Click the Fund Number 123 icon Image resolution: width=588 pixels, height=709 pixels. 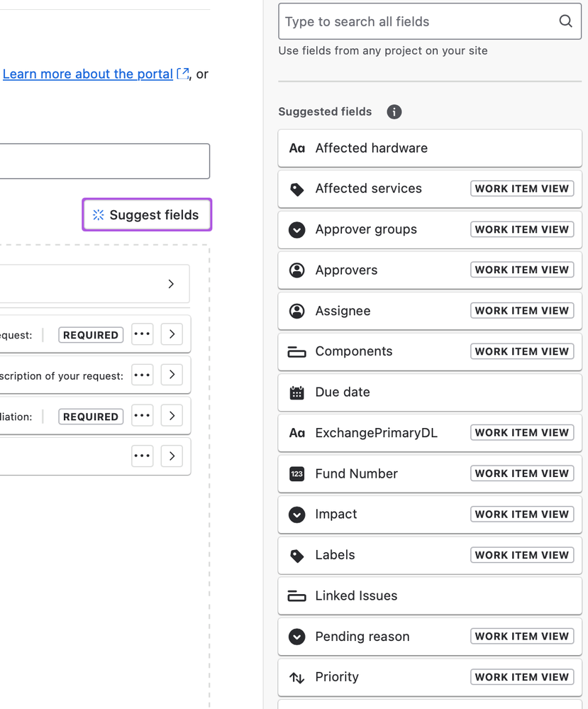click(x=296, y=474)
